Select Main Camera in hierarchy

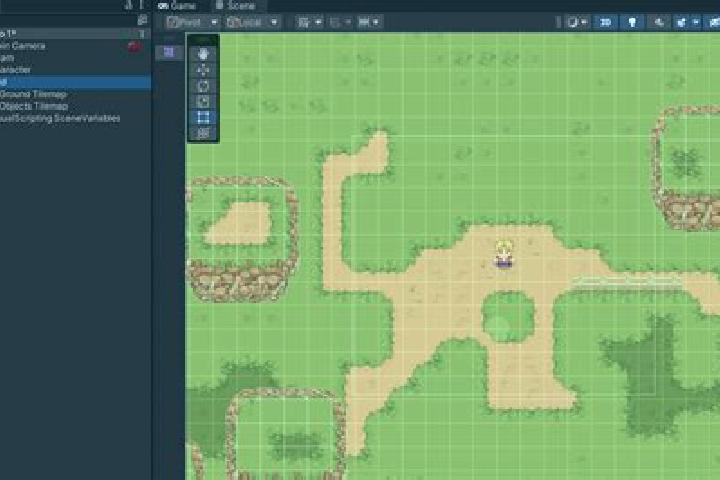[22, 46]
